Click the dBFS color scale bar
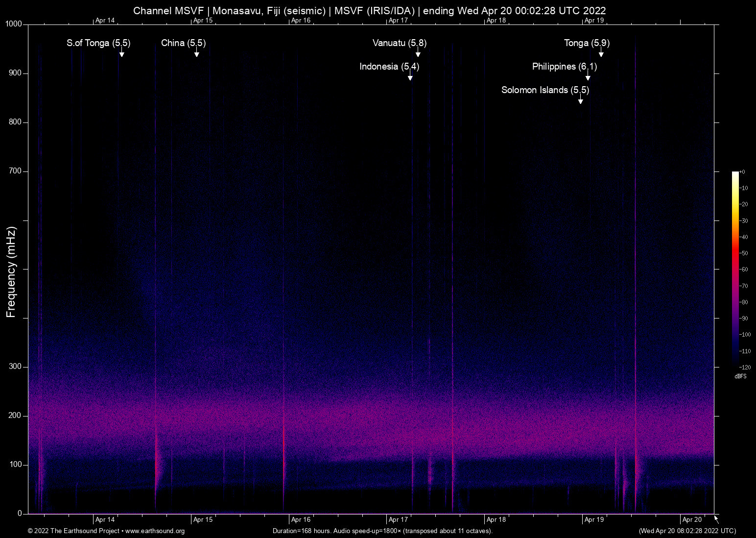 735,269
